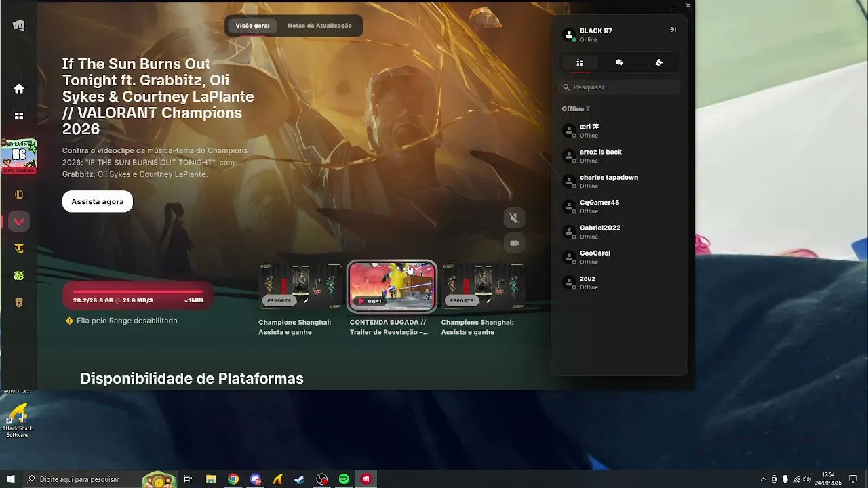868x488 pixels.
Task: Collapse the Offline 7 friends group
Action: coord(576,109)
